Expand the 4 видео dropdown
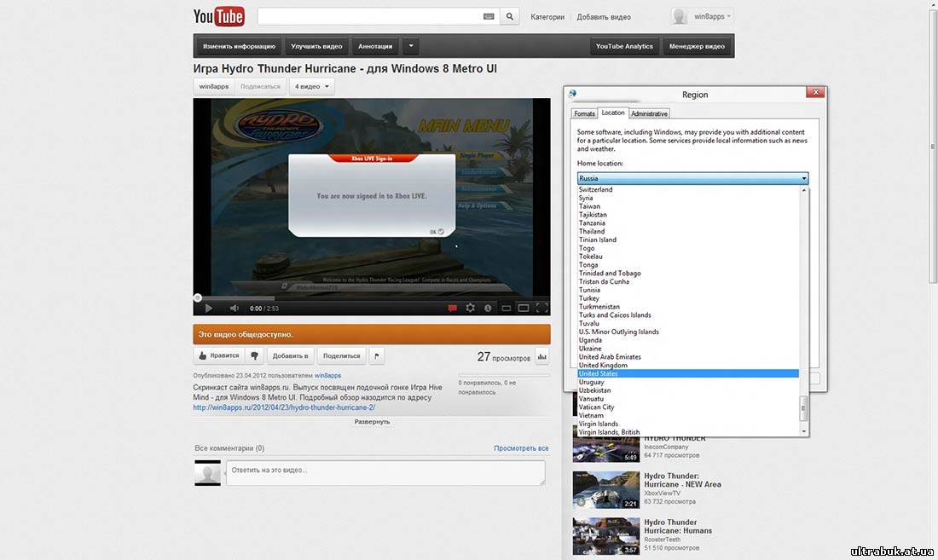Viewport: 938px width, 560px height. point(311,87)
